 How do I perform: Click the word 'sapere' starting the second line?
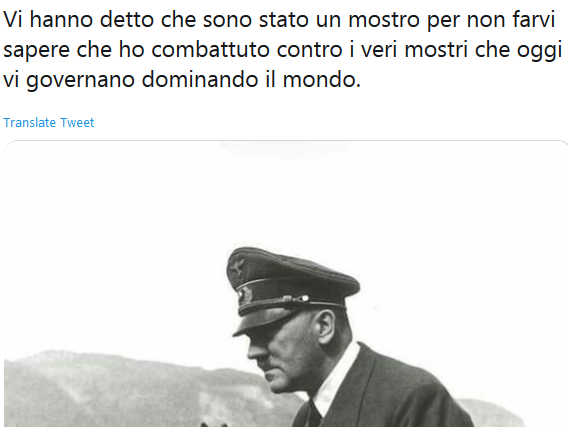[x=36, y=50]
